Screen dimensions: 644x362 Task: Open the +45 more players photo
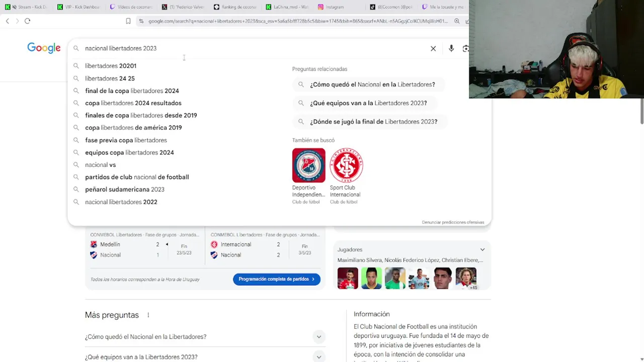pyautogui.click(x=466, y=279)
